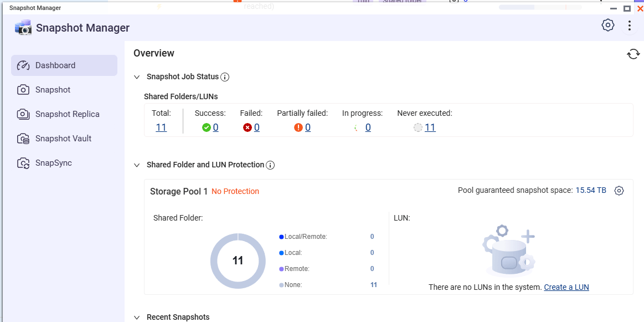Click the Create a LUN link
644x322 pixels.
(566, 287)
